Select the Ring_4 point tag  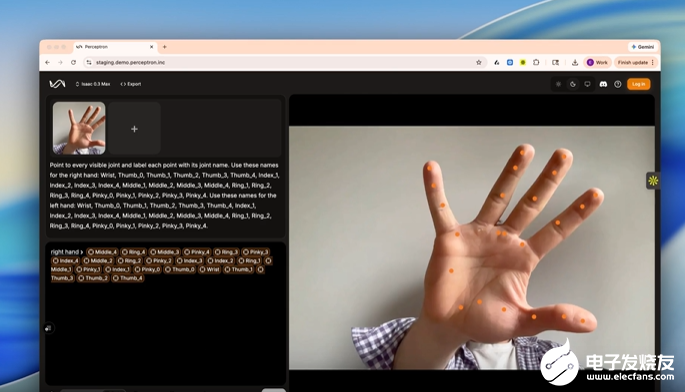(133, 252)
